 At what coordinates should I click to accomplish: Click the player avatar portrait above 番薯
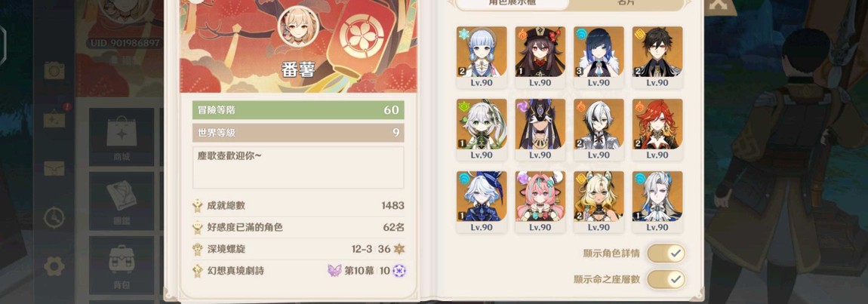point(298,26)
